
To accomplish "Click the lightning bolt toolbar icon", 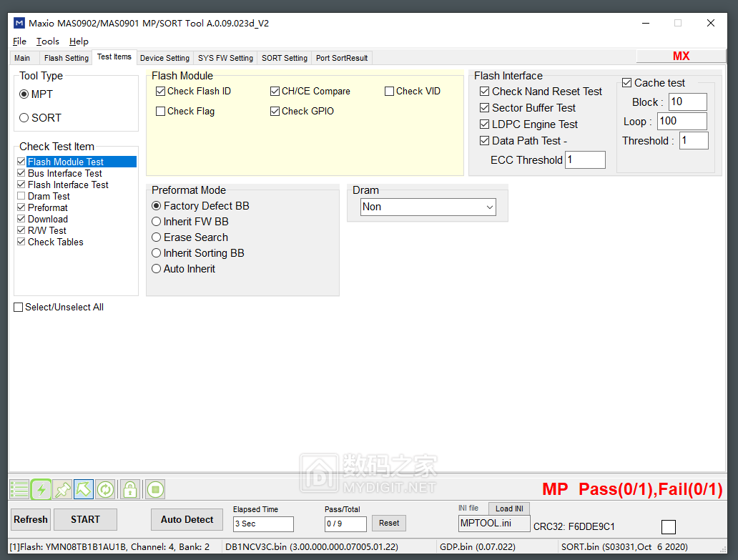I will tap(41, 489).
